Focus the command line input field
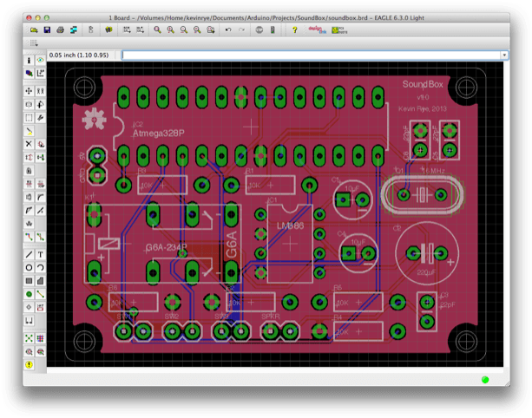The width and height of the screenshot is (532, 418). (x=311, y=55)
